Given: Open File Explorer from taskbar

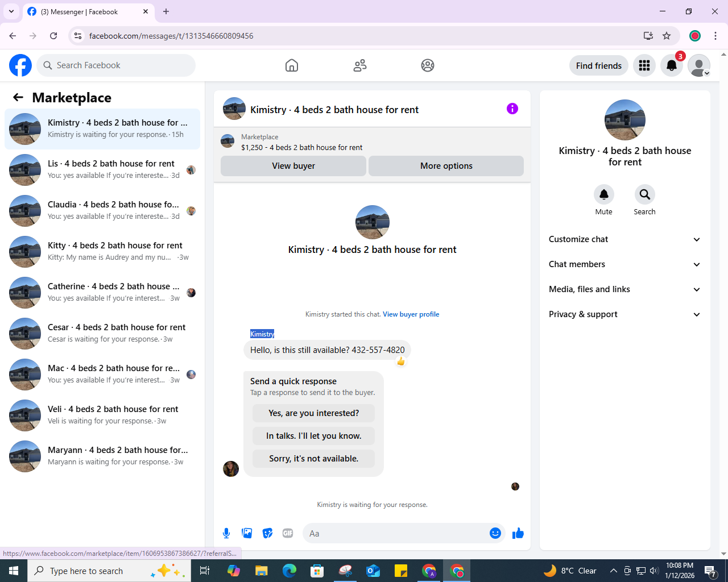Looking at the screenshot, I should click(x=261, y=571).
